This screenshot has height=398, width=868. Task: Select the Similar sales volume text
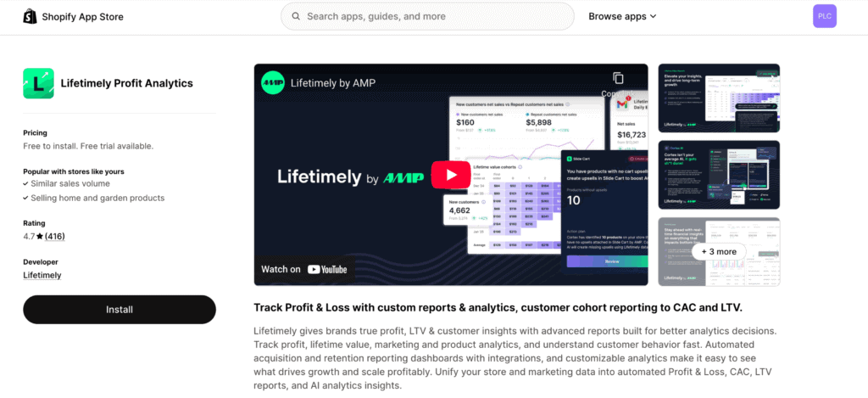[70, 183]
